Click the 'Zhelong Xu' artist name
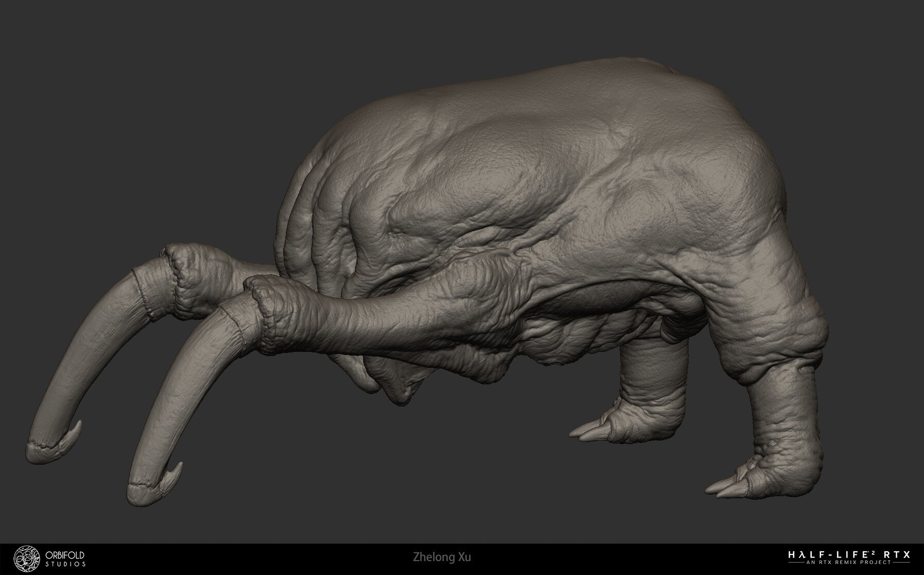 [441, 557]
